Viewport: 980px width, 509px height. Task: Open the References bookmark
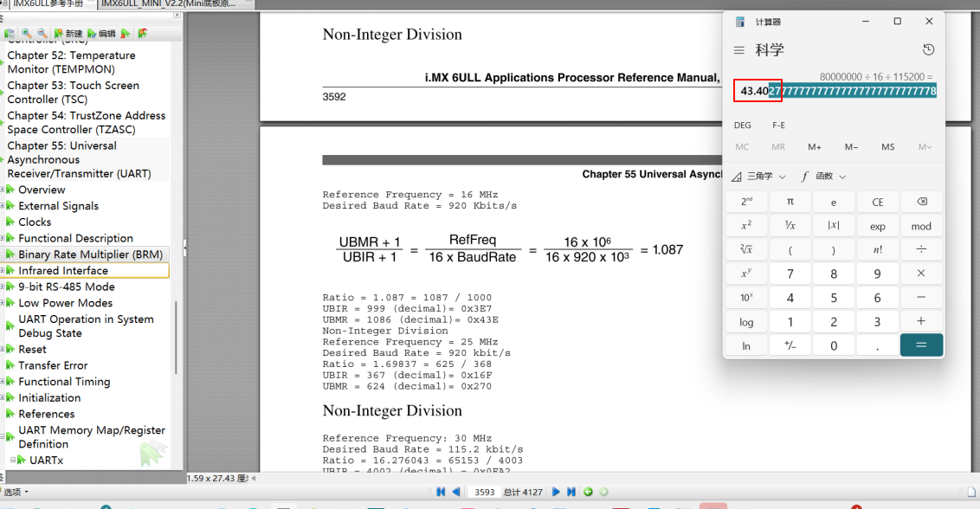pos(46,414)
